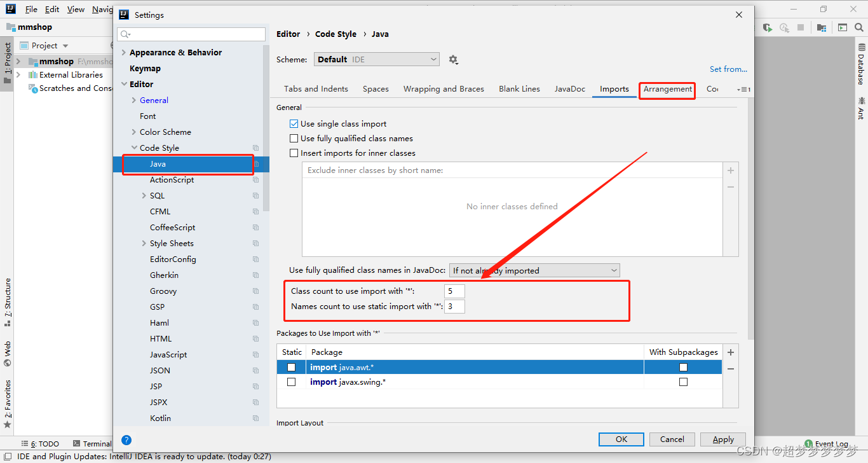The image size is (868, 463).
Task: Open the Event Log
Action: 826,444
